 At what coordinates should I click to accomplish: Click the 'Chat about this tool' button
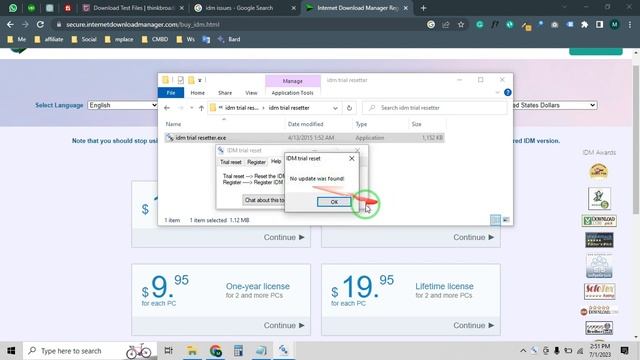pos(264,200)
